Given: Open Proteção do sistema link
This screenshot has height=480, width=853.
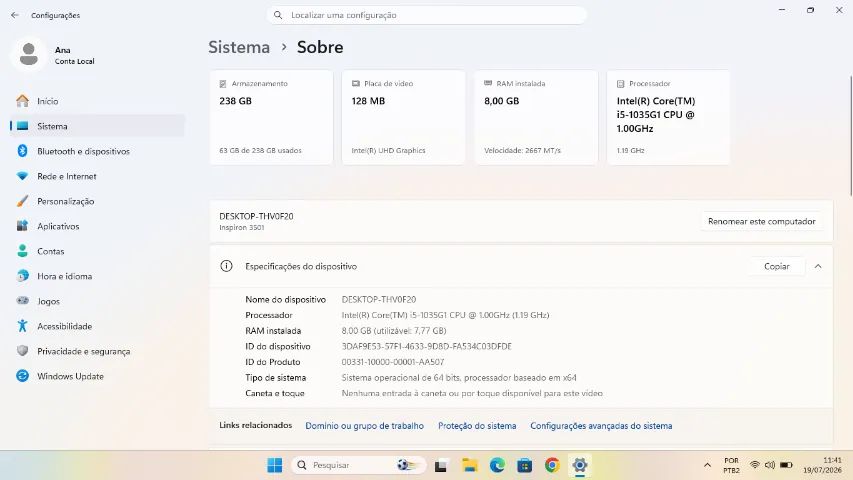Looking at the screenshot, I should (x=477, y=426).
